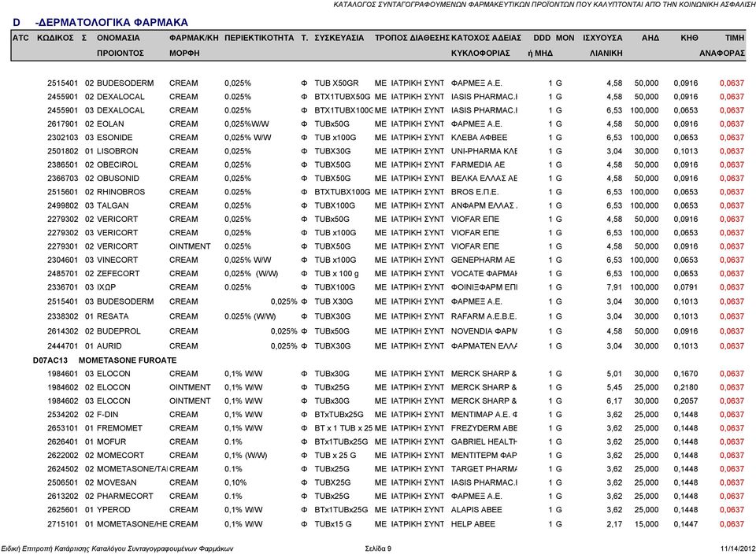The width and height of the screenshot is (756, 554).
Task: Select the product name TALGAN
Action: point(113,205)
